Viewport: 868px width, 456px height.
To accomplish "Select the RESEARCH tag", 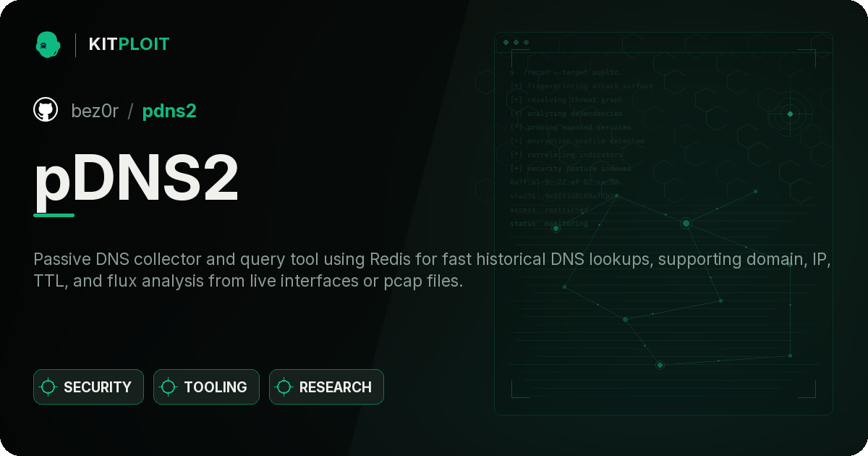I will tap(326, 387).
